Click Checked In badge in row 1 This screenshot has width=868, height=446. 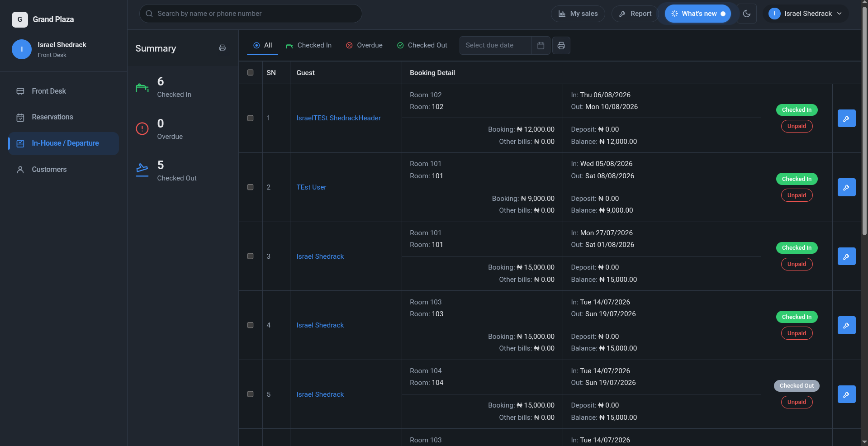797,110
